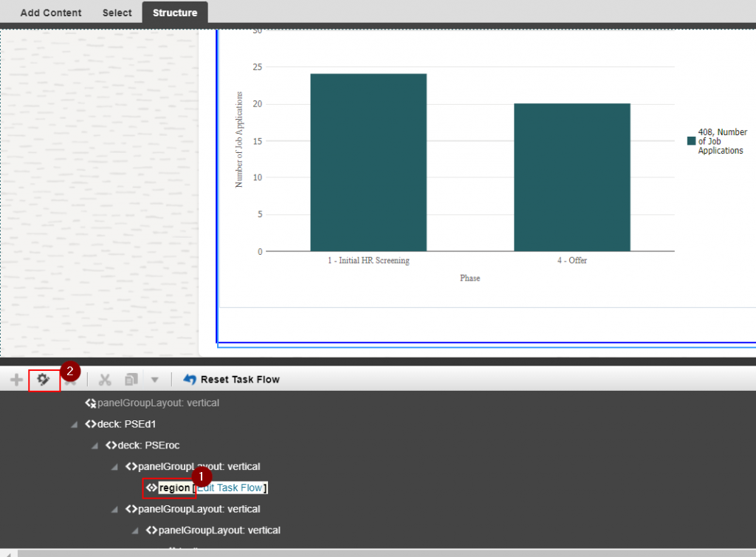Viewport: 756px width, 557px height.
Task: Click the code icon on deck: PSEroc
Action: coord(109,445)
